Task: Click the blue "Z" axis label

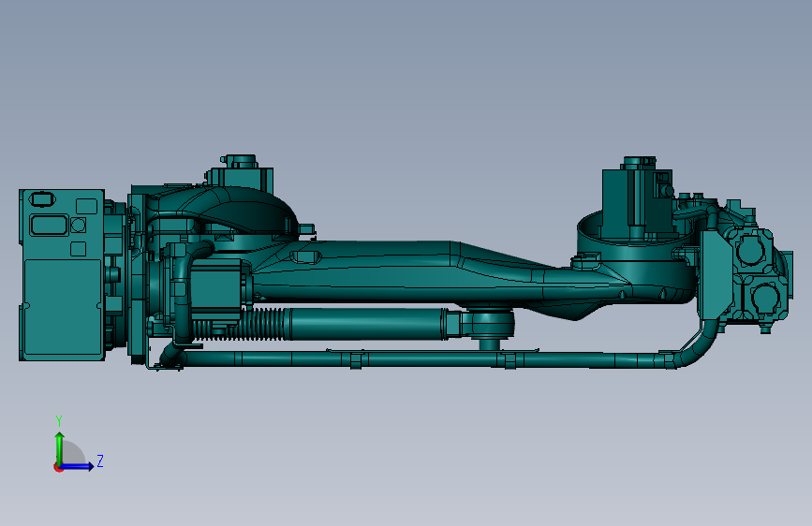Action: 100,460
